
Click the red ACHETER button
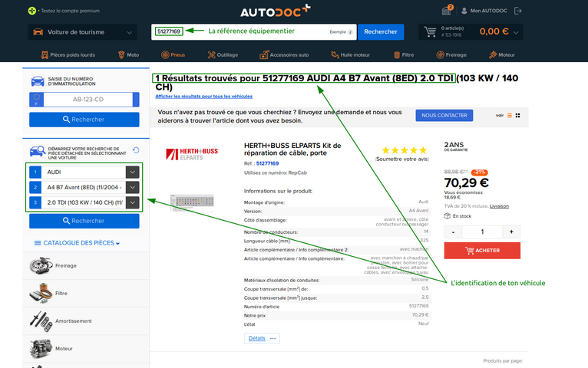click(x=482, y=251)
